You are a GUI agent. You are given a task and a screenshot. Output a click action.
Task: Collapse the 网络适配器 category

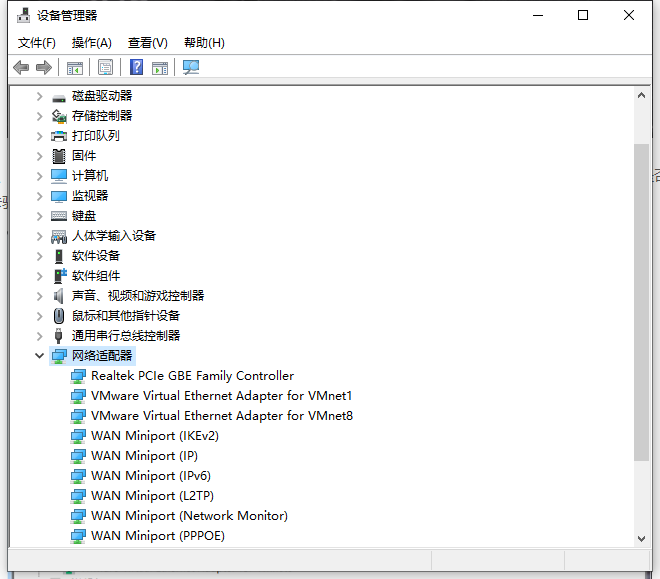coord(39,356)
